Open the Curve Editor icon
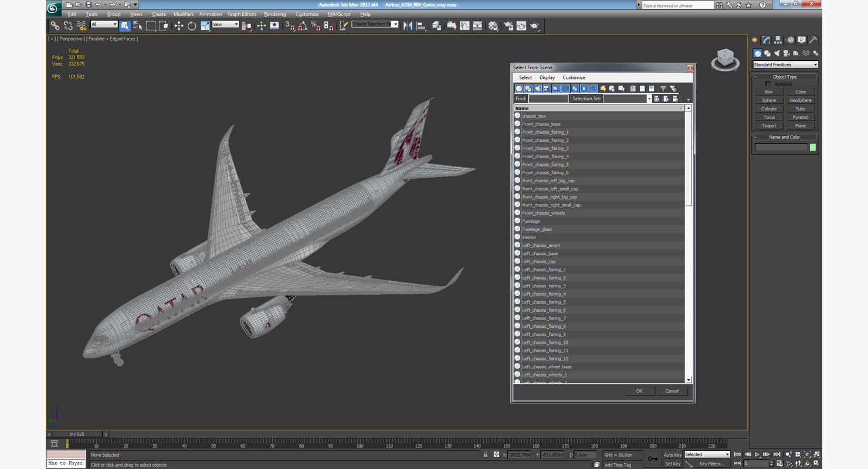The image size is (868, 469). click(464, 26)
